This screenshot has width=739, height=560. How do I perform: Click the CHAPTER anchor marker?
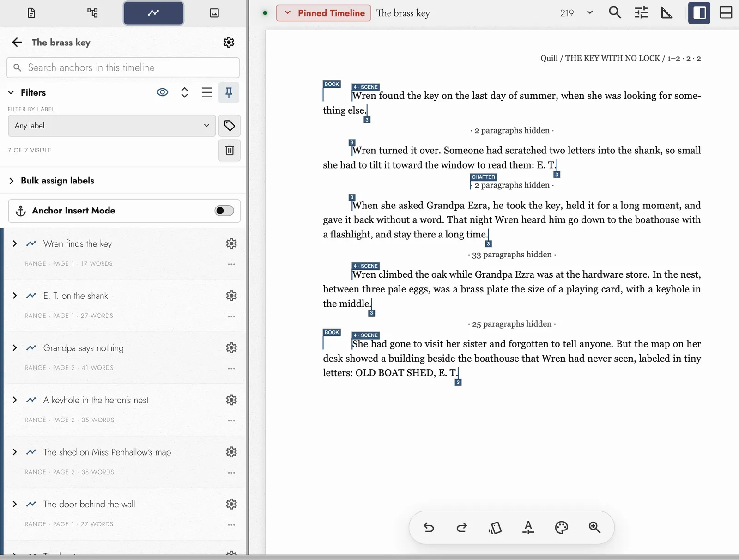coord(483,177)
